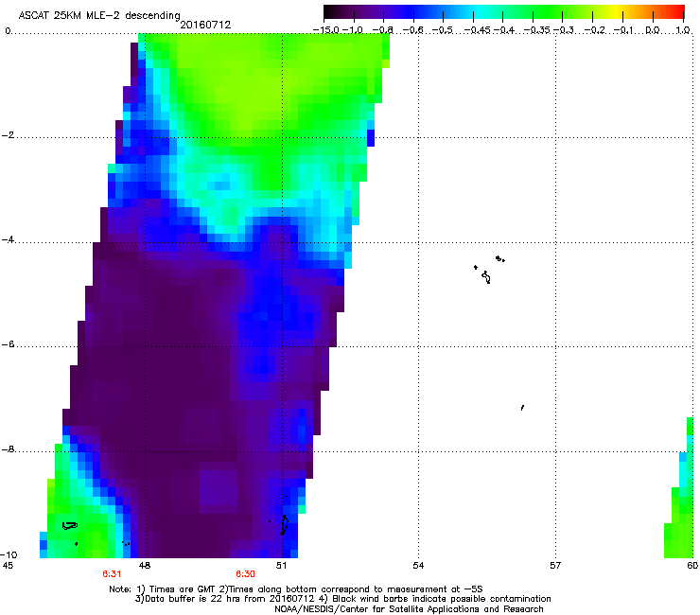Screen dimensions: 700x615
Task: Pick the red end of the color bar
Action: 676,11
